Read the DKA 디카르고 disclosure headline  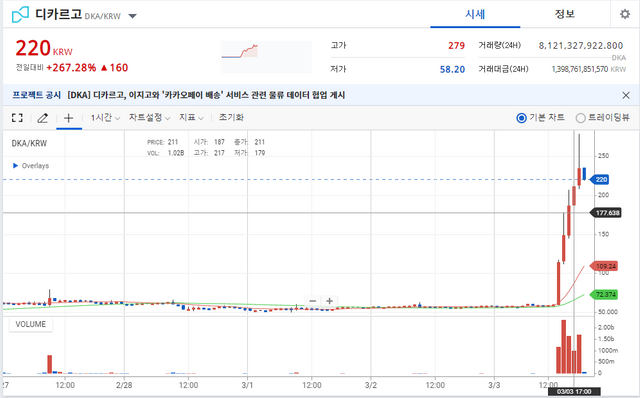[206, 95]
